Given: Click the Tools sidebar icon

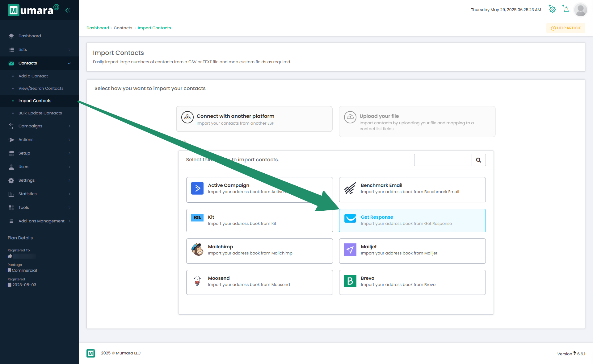Looking at the screenshot, I should click(x=11, y=208).
